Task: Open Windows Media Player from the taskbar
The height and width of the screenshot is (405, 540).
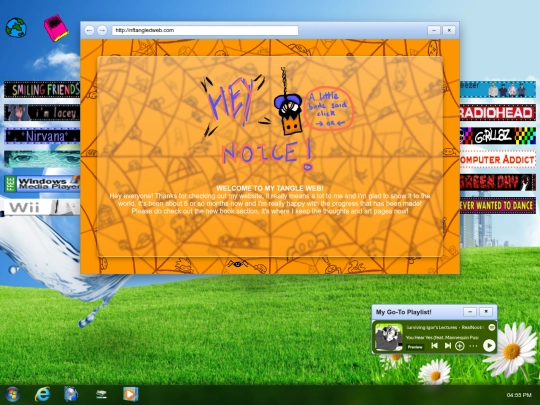Action: pos(131,394)
